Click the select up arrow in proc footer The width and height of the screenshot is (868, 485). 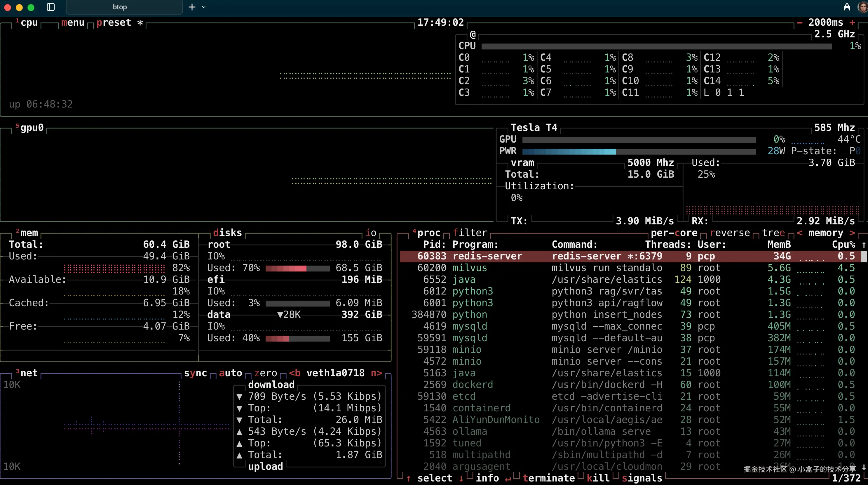point(409,478)
